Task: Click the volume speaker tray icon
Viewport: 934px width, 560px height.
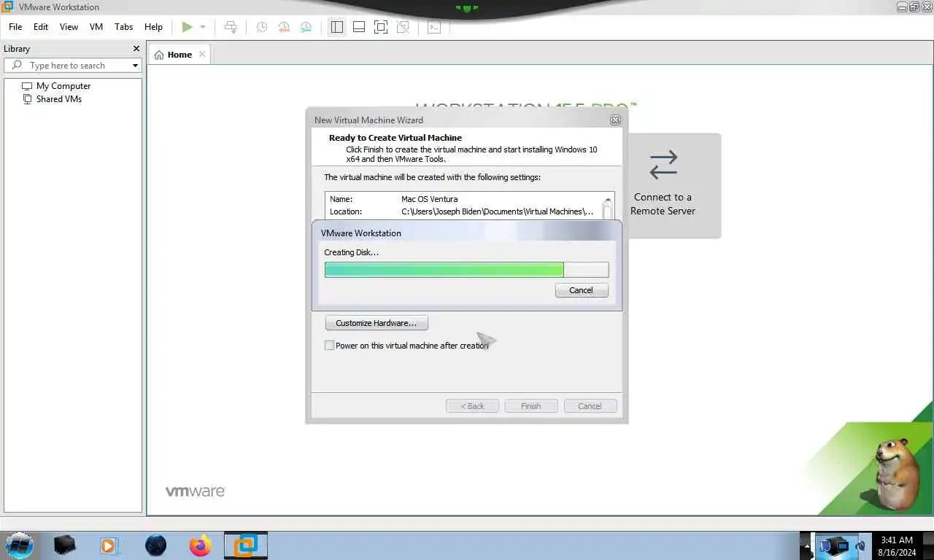Action: tap(860, 545)
